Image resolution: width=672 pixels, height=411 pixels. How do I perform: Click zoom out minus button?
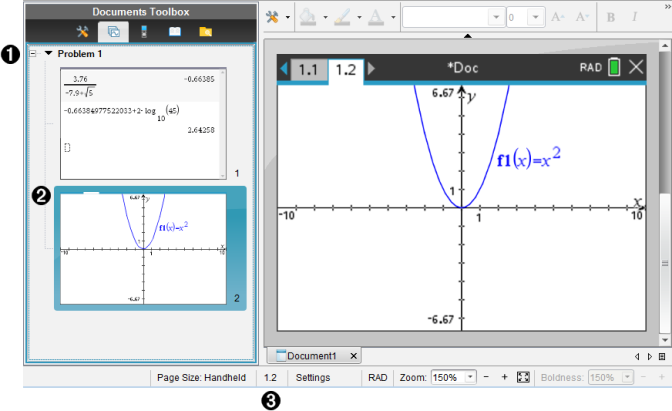[x=486, y=378]
